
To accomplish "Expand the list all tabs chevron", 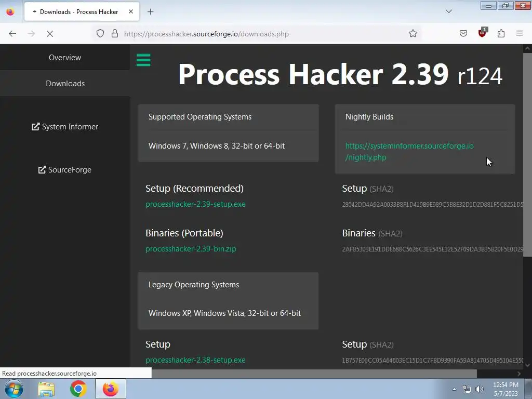I will [x=448, y=11].
